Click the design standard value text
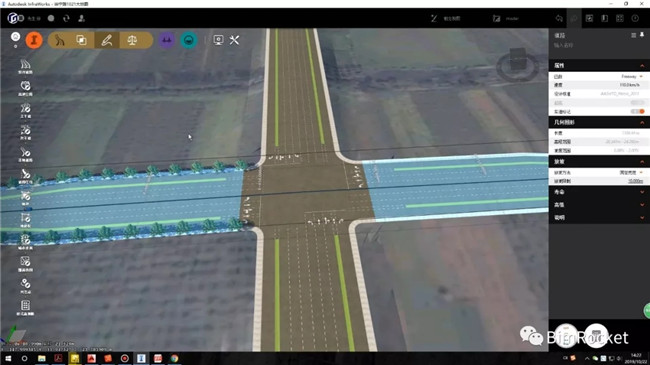650x365 pixels. click(620, 94)
